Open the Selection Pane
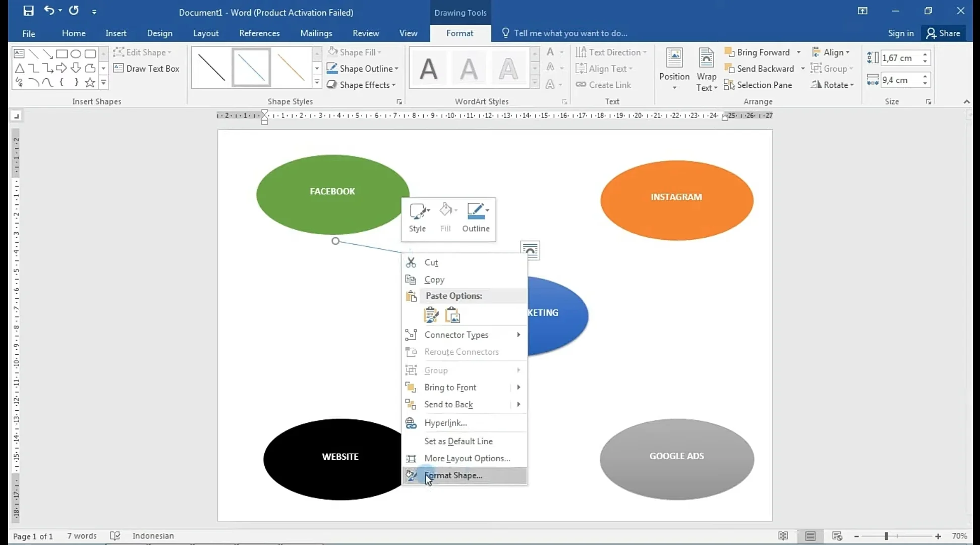Image resolution: width=980 pixels, height=545 pixels. (x=758, y=85)
